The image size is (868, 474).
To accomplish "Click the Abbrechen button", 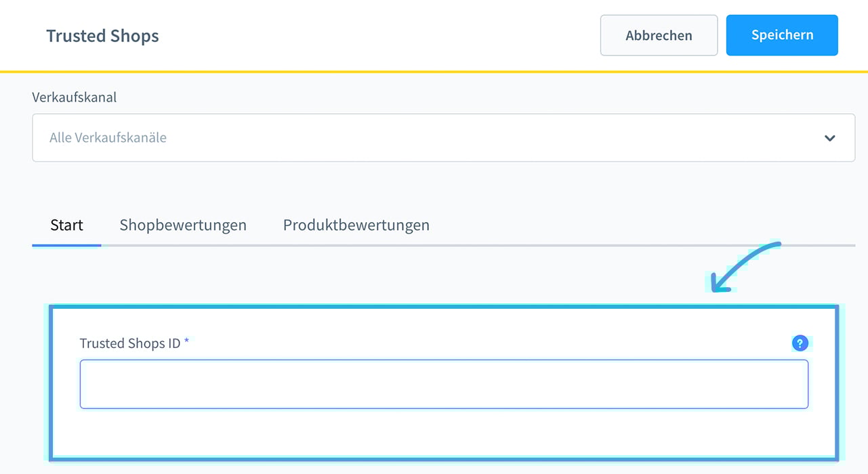I will (659, 35).
